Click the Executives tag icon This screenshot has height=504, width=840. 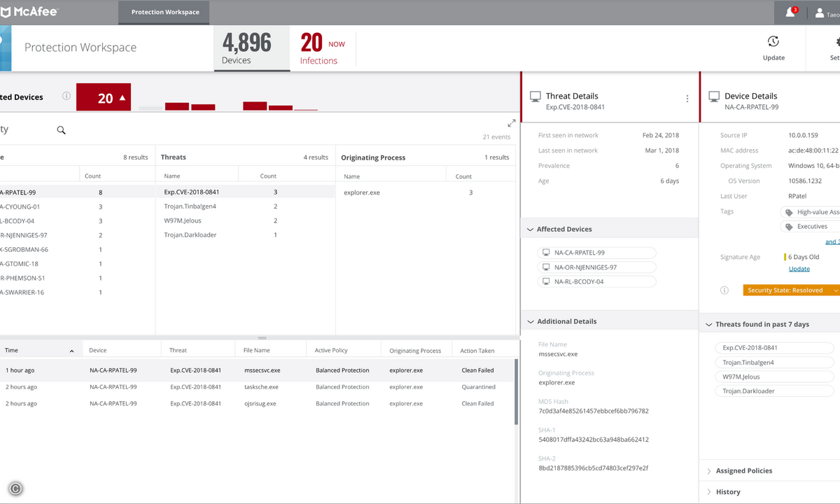[790, 227]
